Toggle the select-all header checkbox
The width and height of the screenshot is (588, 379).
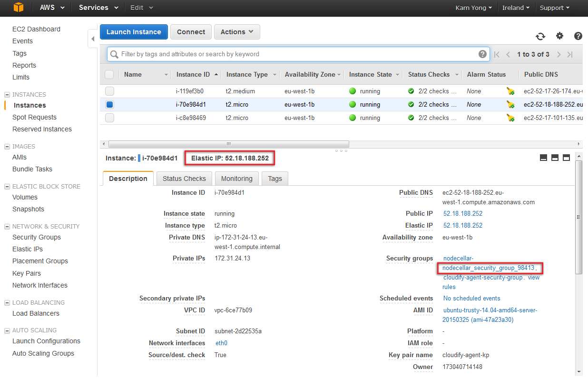click(x=109, y=74)
